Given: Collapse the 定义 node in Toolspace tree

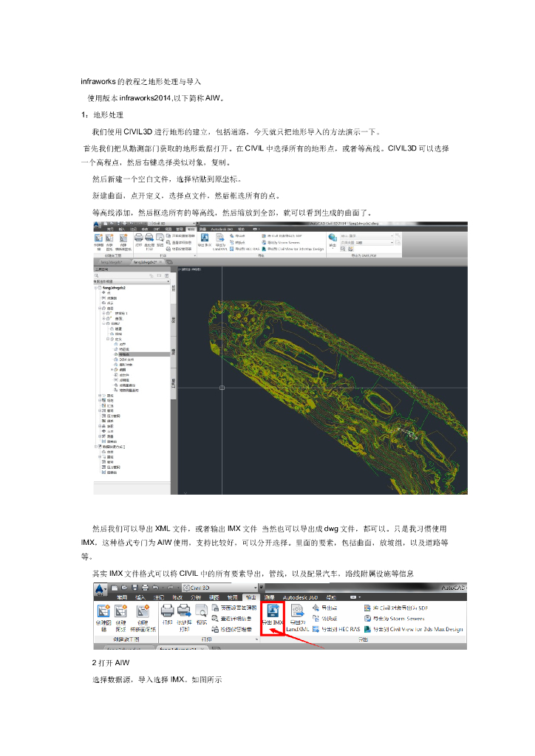Looking at the screenshot, I should [x=108, y=339].
